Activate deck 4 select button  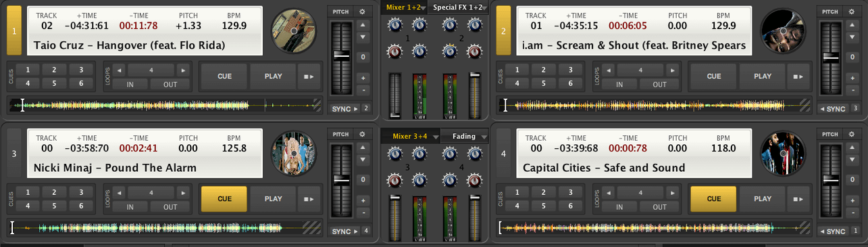click(x=503, y=154)
